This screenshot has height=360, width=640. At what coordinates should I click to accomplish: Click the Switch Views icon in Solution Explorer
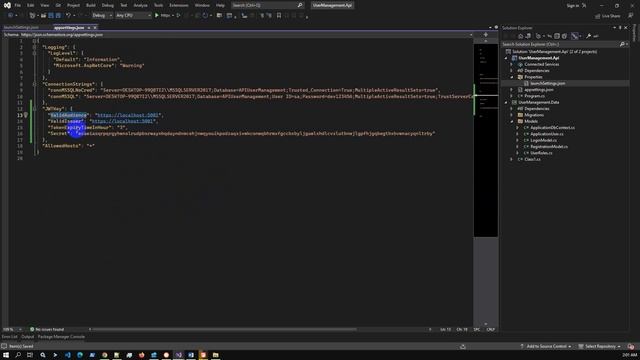coord(528,36)
